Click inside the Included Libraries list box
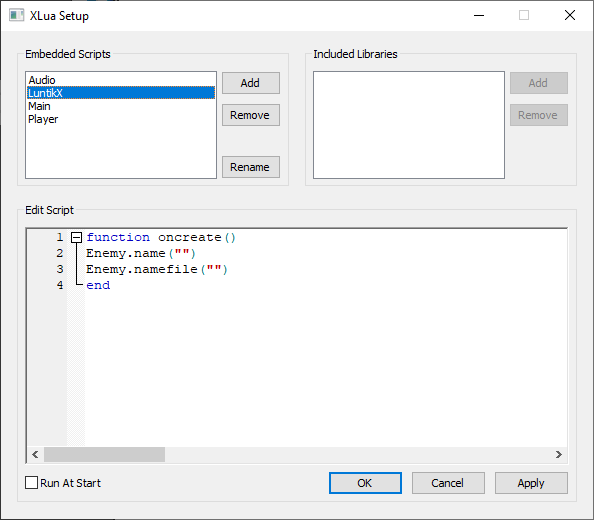The height and width of the screenshot is (520, 594). pyautogui.click(x=409, y=125)
